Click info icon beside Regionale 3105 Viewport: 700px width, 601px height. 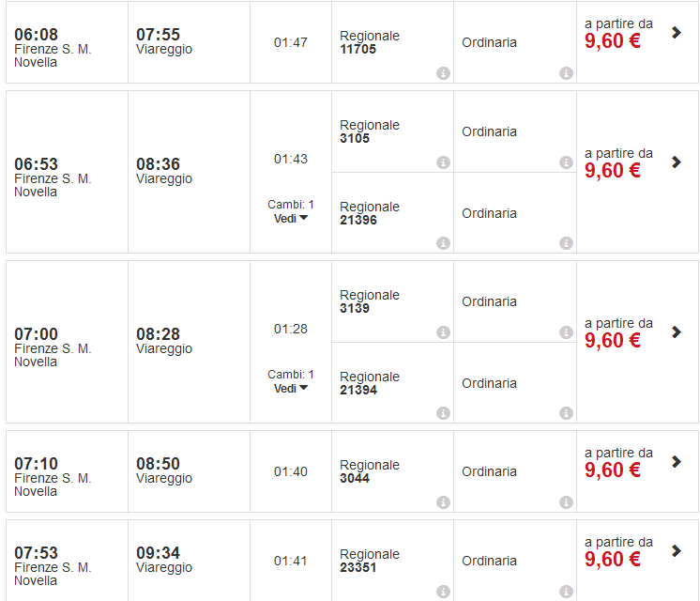point(443,162)
